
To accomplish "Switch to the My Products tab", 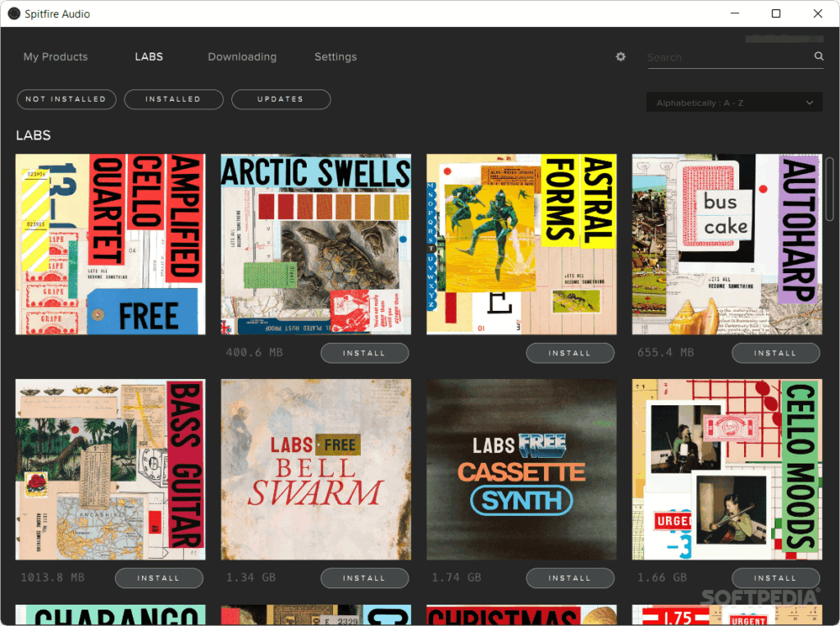I will point(55,57).
